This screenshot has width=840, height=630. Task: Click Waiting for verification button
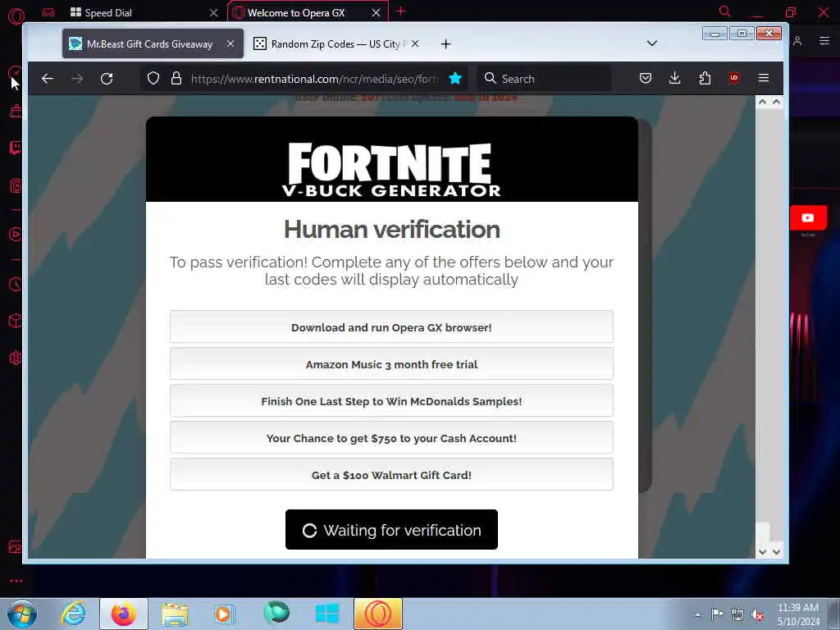(x=391, y=529)
